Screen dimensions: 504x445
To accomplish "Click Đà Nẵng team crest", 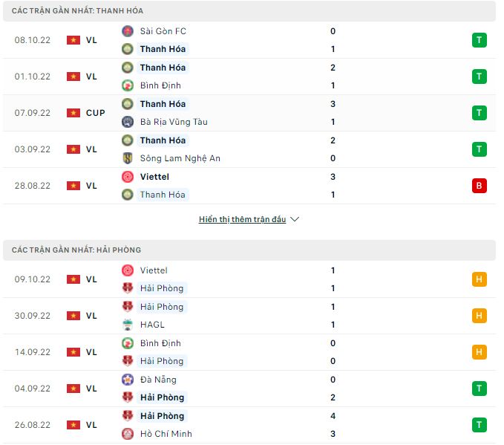I will click(x=127, y=380).
